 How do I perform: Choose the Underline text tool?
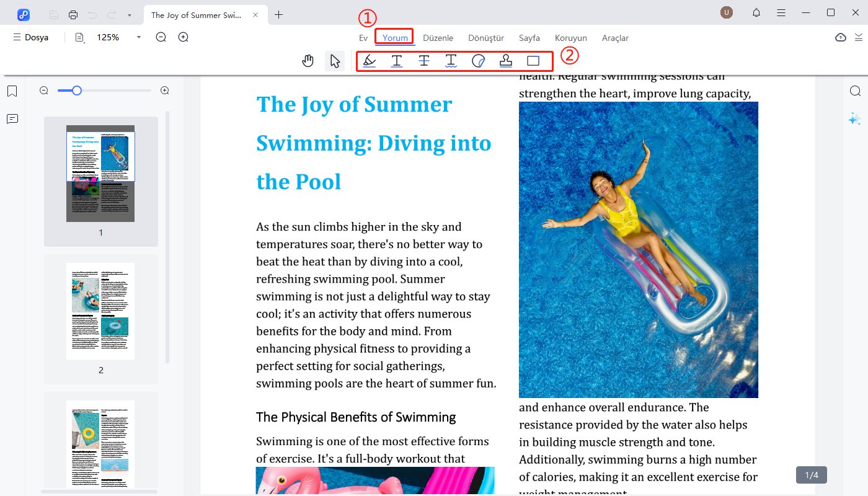[x=397, y=61]
